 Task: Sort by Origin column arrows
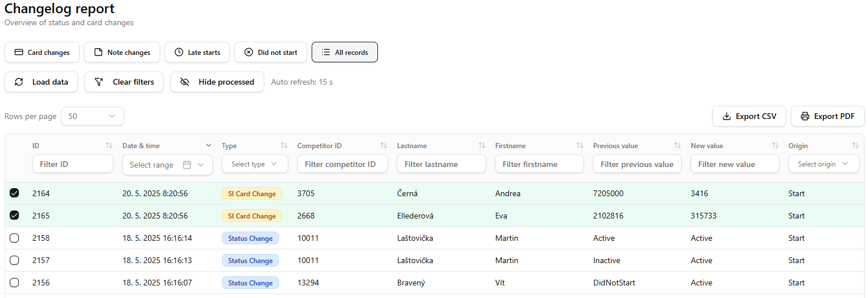855,146
